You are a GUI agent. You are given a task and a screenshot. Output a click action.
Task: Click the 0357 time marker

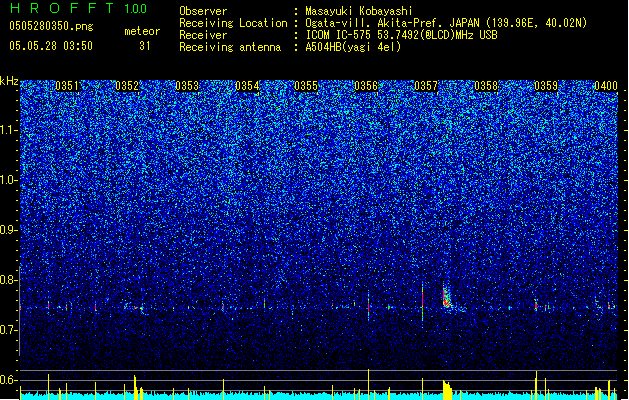[426, 86]
